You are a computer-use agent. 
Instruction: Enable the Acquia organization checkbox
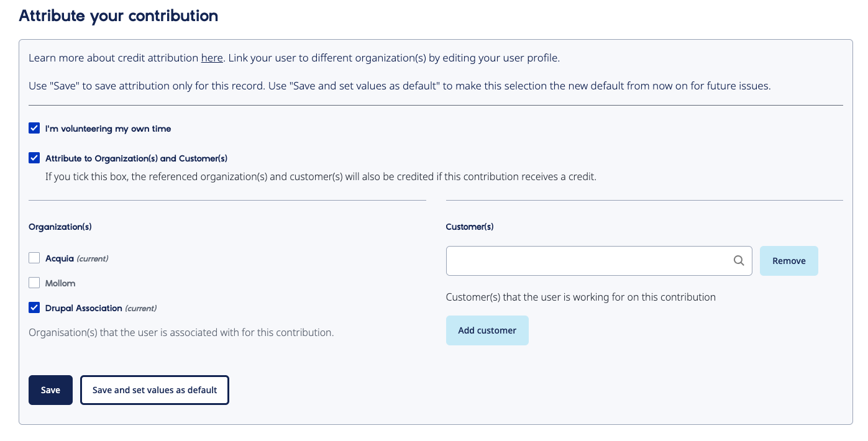tap(34, 258)
